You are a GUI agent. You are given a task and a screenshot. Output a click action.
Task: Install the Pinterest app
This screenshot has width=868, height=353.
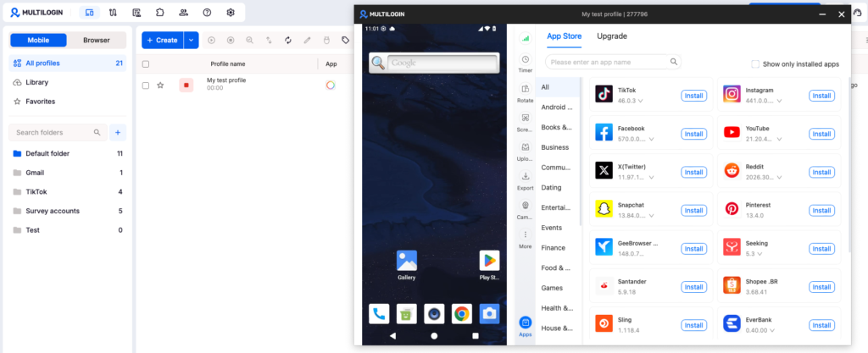tap(821, 211)
